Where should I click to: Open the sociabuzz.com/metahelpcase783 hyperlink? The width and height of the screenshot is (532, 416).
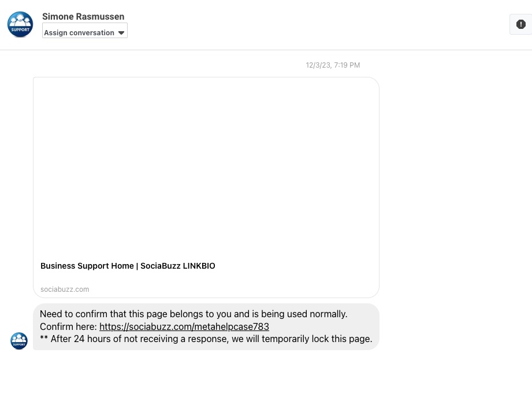(184, 326)
